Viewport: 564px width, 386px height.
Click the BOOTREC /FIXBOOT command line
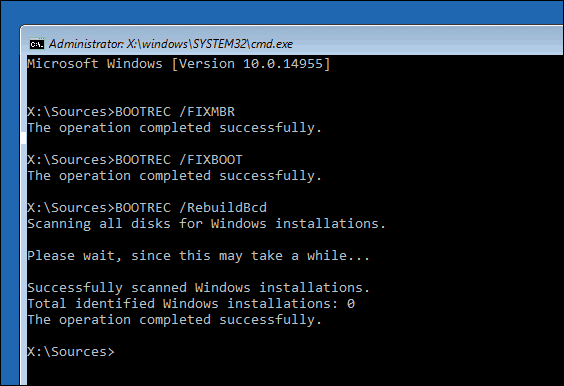click(x=135, y=160)
